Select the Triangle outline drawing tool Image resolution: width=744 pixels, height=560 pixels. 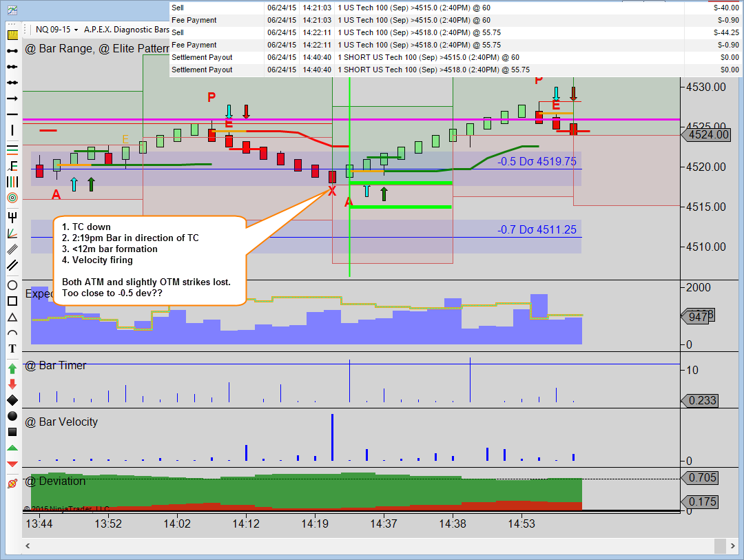[x=12, y=317]
